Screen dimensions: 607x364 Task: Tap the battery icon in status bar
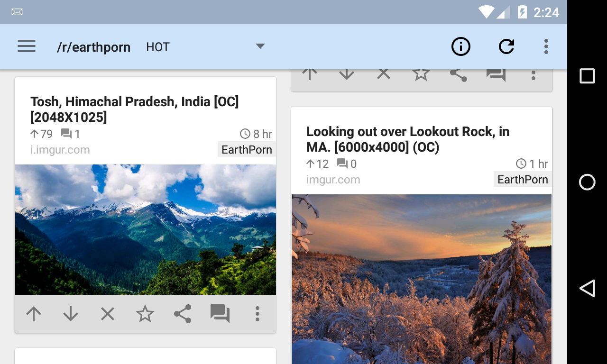pos(522,12)
